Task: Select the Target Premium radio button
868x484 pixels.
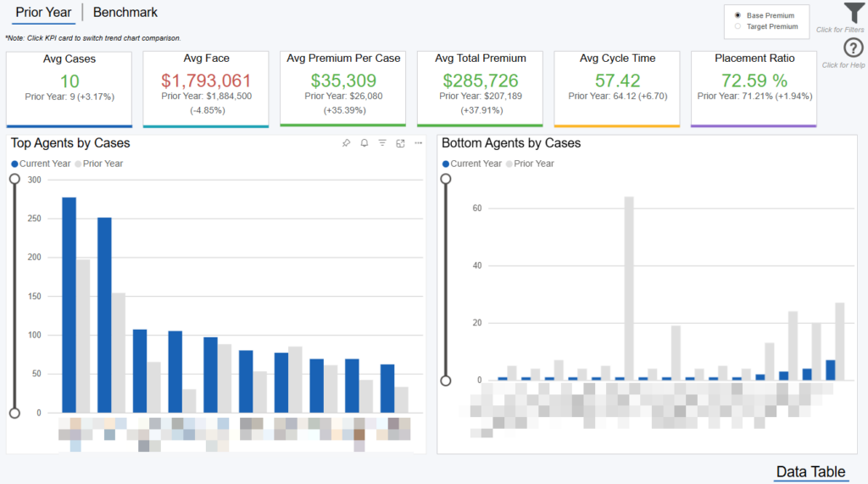Action: (x=738, y=26)
